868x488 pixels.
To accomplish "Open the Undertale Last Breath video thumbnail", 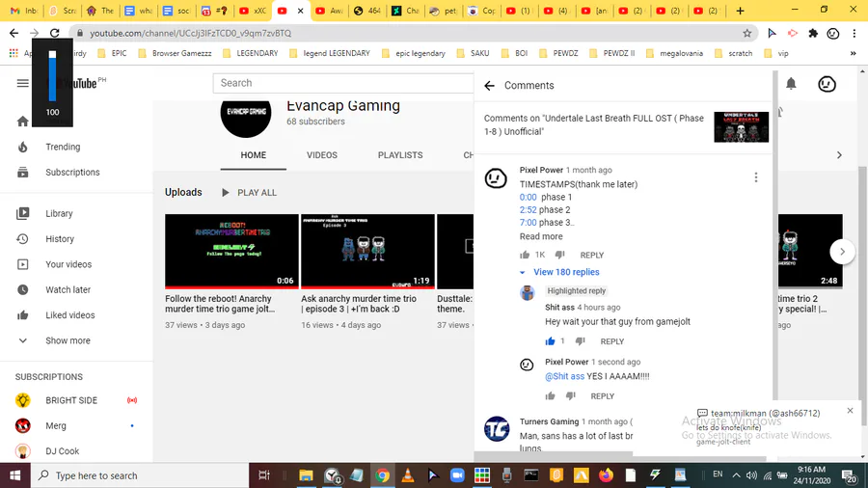I will (742, 126).
